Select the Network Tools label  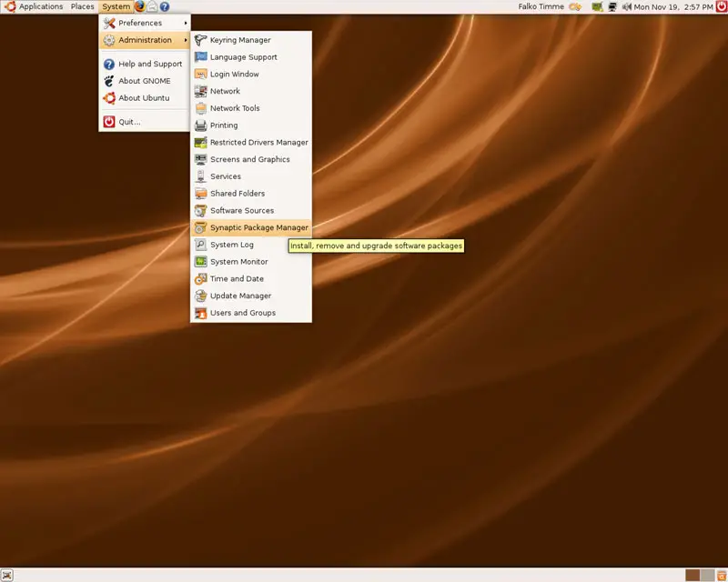235,108
